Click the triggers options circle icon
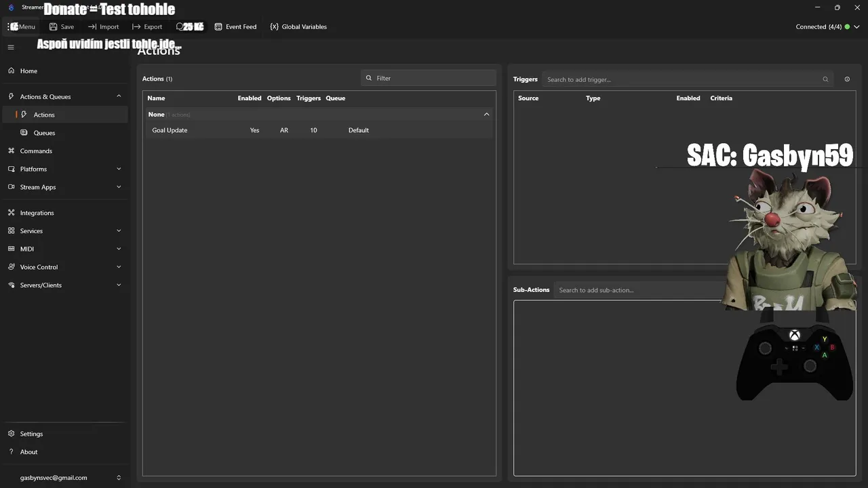This screenshot has height=488, width=868. pos(847,79)
